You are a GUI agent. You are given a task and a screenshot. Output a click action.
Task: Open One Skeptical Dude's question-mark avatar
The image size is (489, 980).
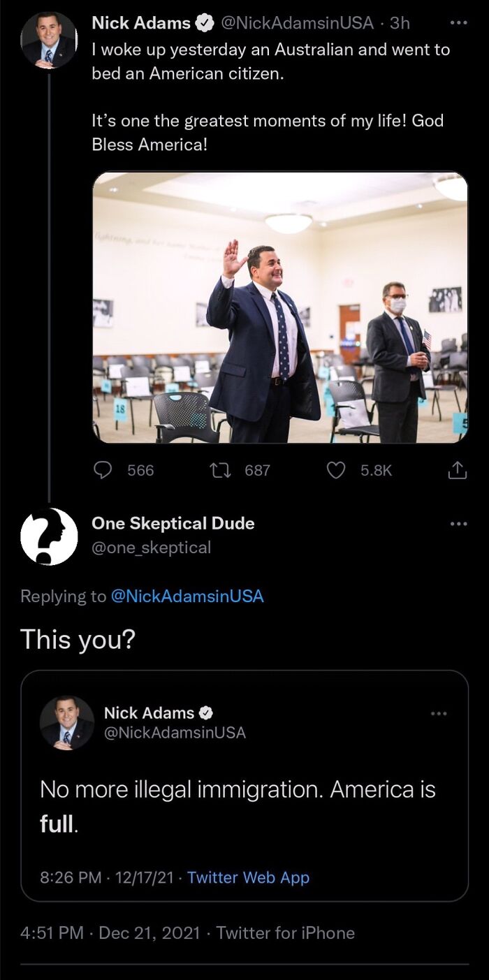pos(48,536)
